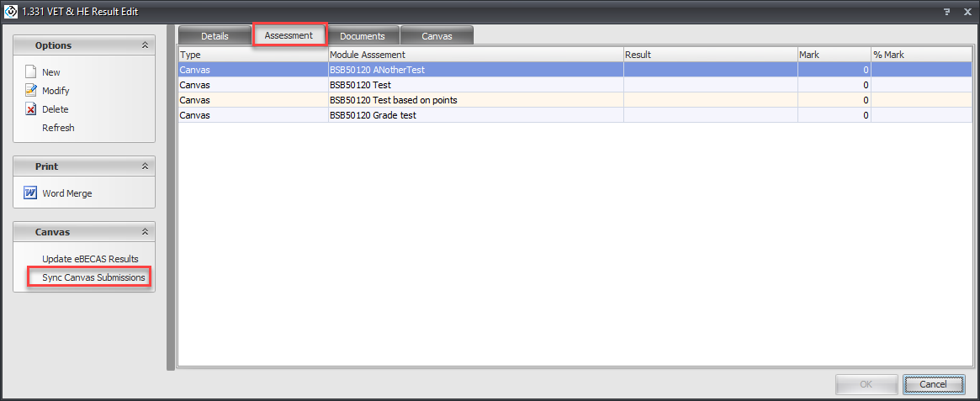
Task: Refresh the results list
Action: pyautogui.click(x=58, y=128)
